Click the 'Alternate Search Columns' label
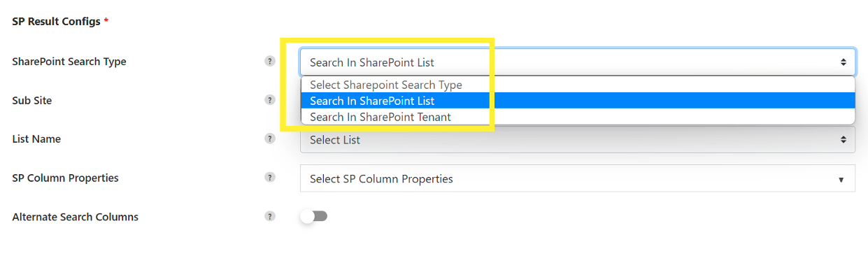 click(x=75, y=217)
